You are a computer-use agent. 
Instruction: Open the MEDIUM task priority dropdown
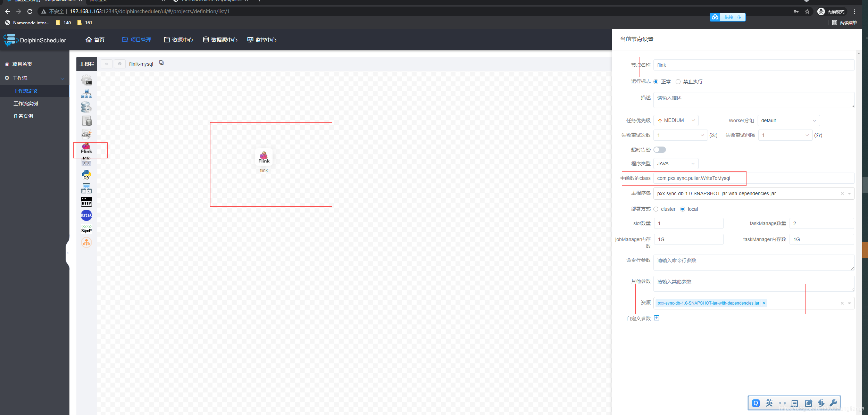(x=676, y=121)
